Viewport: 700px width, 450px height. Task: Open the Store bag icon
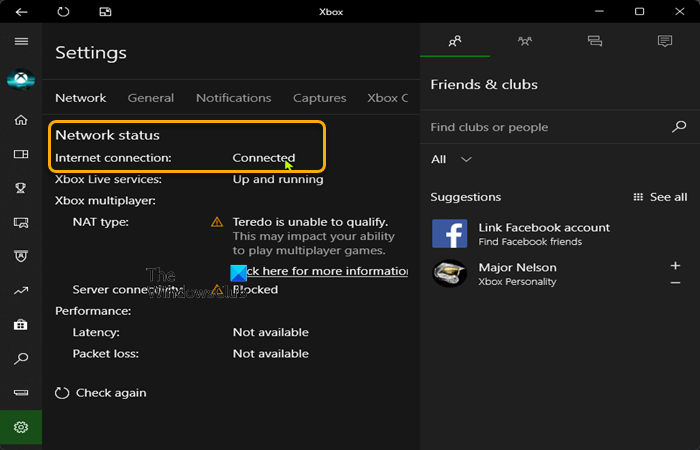(21, 325)
